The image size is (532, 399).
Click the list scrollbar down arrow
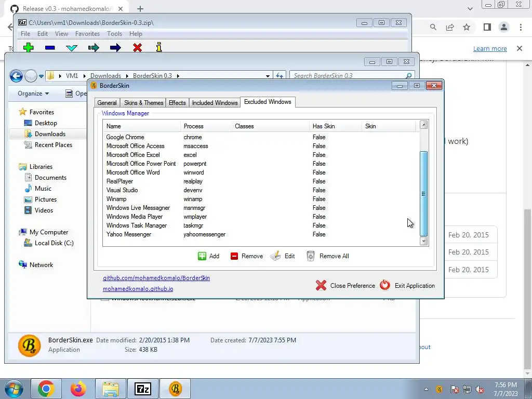pos(423,241)
